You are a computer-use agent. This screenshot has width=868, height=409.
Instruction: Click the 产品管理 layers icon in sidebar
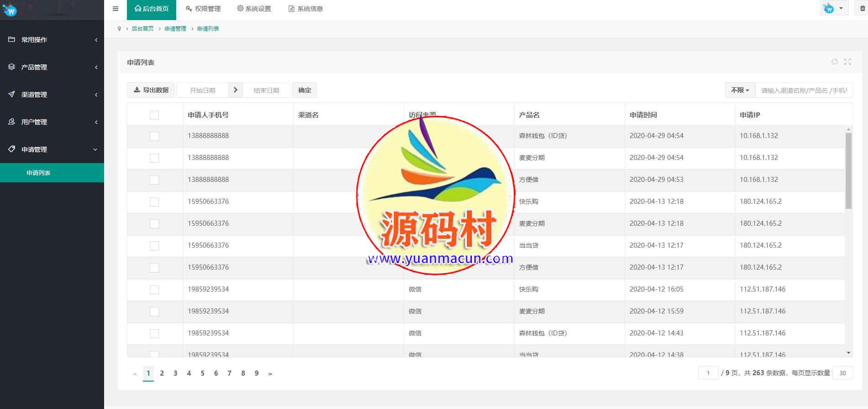tap(12, 67)
